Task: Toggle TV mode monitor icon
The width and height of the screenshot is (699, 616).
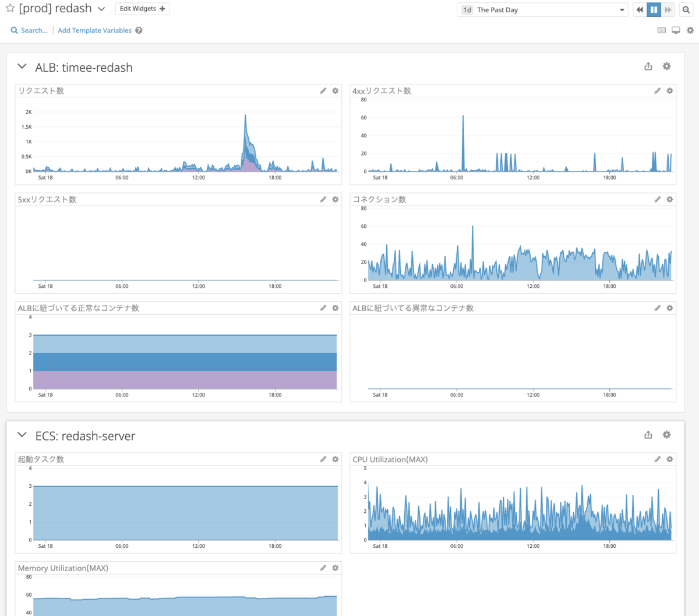Action: coord(676,30)
